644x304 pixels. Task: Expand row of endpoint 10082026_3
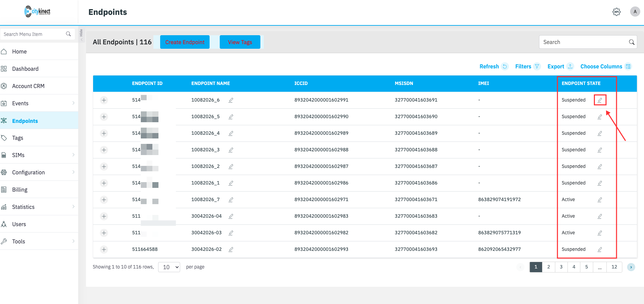pos(104,150)
